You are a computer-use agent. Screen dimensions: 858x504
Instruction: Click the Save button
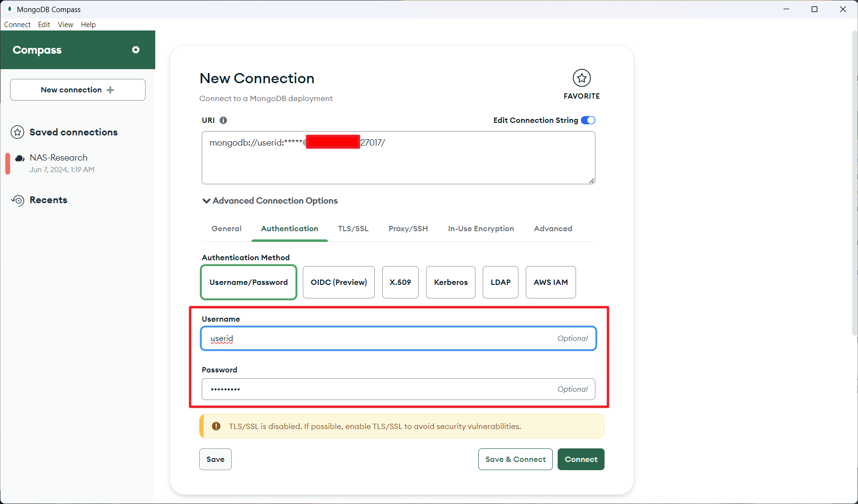point(215,459)
